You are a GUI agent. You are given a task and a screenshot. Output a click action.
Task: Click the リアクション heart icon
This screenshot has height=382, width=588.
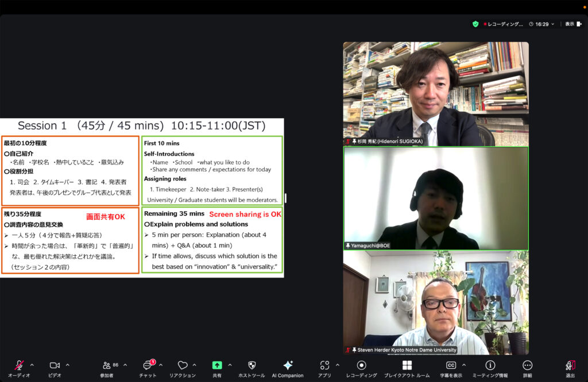point(183,365)
